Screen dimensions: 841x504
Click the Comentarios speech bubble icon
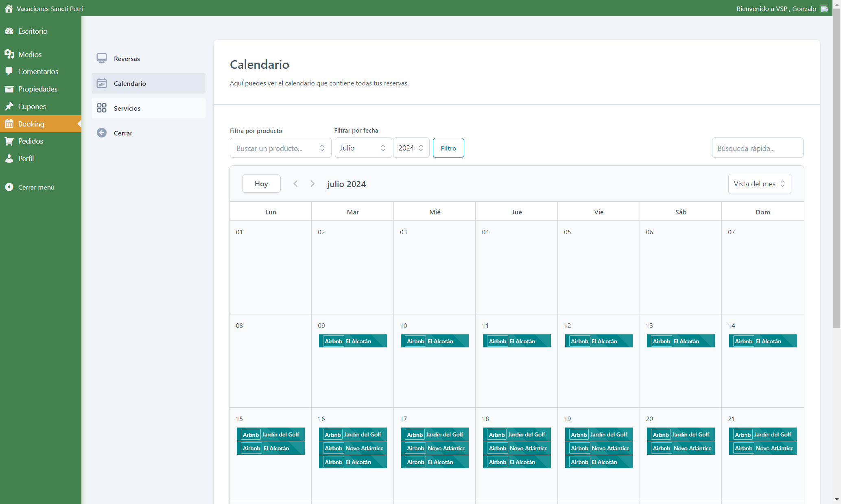[x=9, y=71]
